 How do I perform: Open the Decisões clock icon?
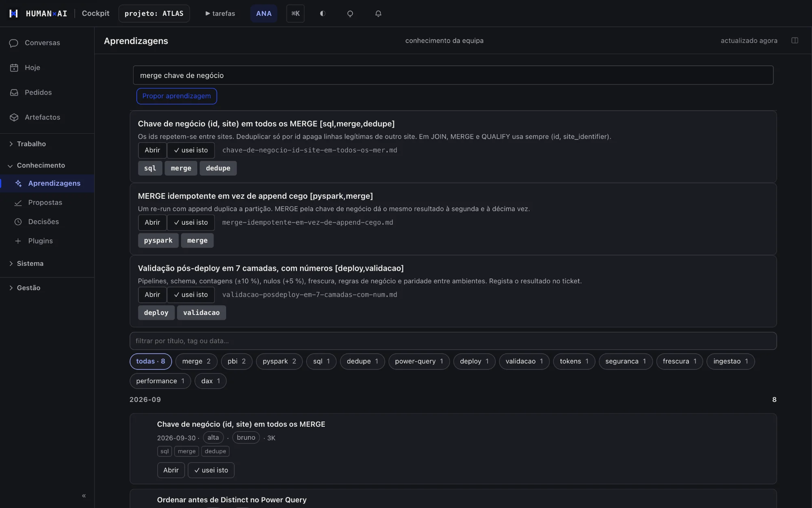click(18, 221)
